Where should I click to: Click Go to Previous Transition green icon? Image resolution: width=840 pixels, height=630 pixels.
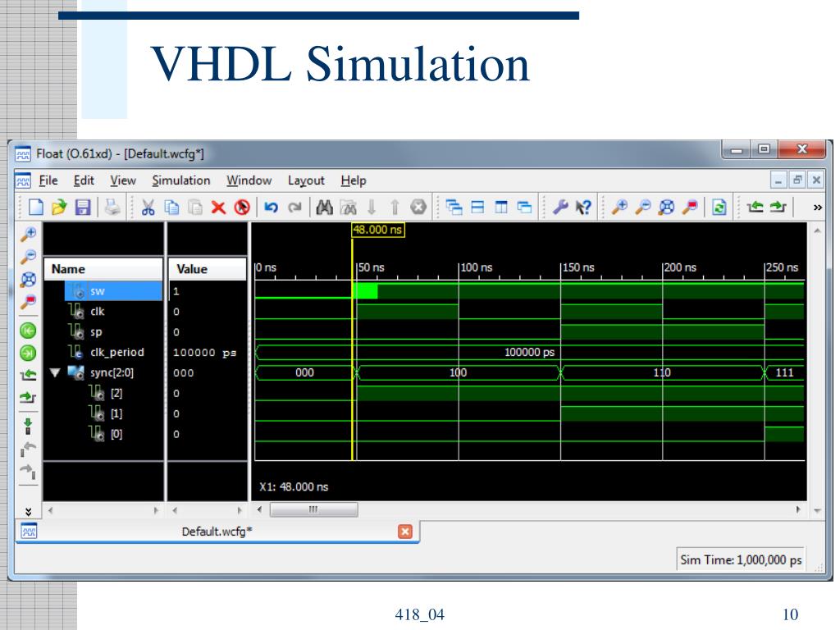(28, 330)
